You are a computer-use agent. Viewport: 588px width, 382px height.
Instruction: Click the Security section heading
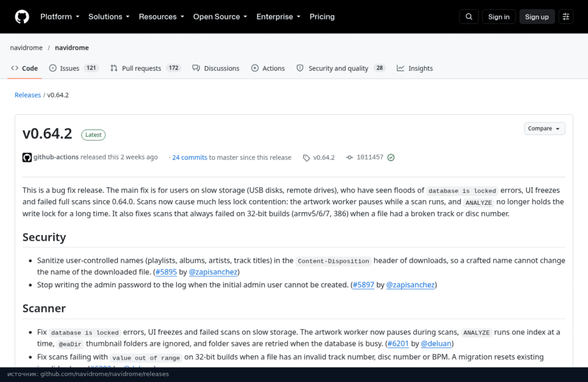44,237
